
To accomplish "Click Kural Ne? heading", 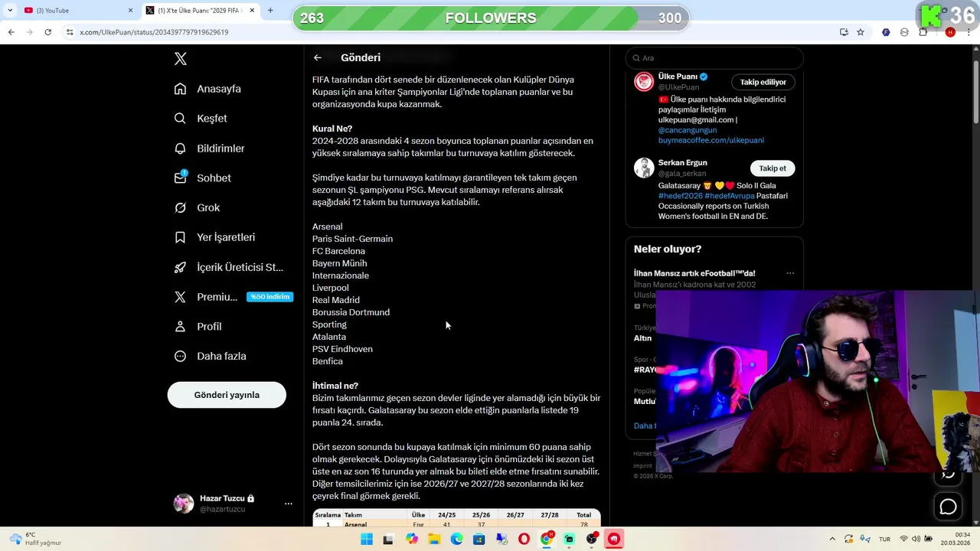I will click(x=332, y=129).
